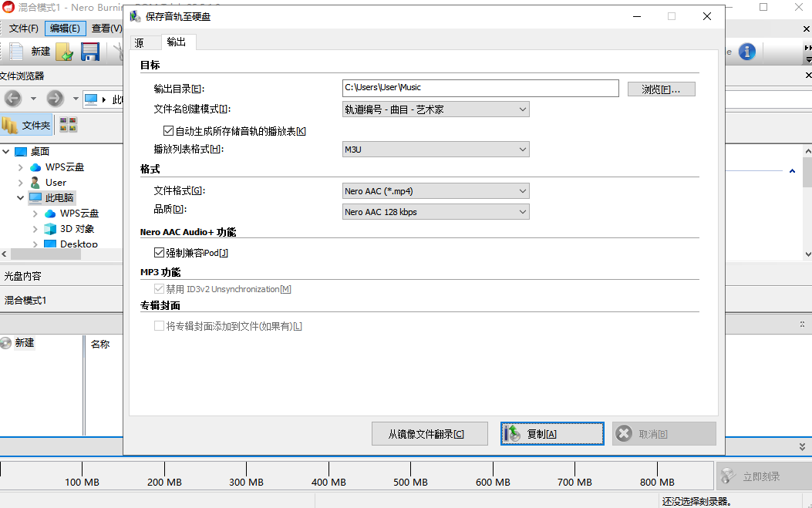Toggle 自动生成所存储音轨的播放表 checkbox

[169, 131]
